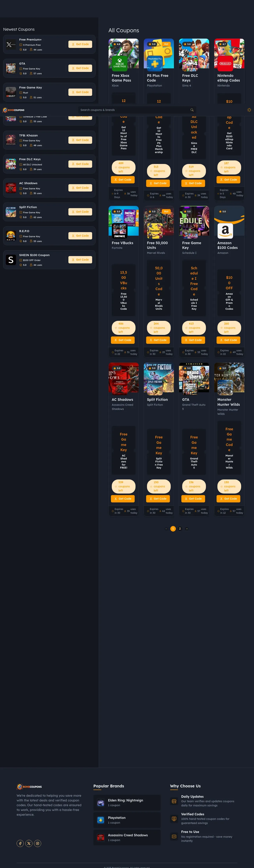Click the Daily Updates icon
This screenshot has height=868, width=254.
pyautogui.click(x=174, y=801)
